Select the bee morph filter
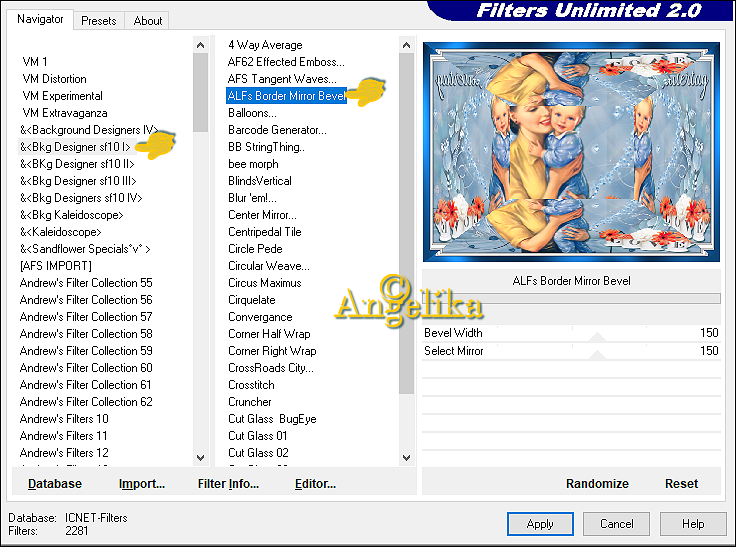The width and height of the screenshot is (736, 547). [x=253, y=164]
